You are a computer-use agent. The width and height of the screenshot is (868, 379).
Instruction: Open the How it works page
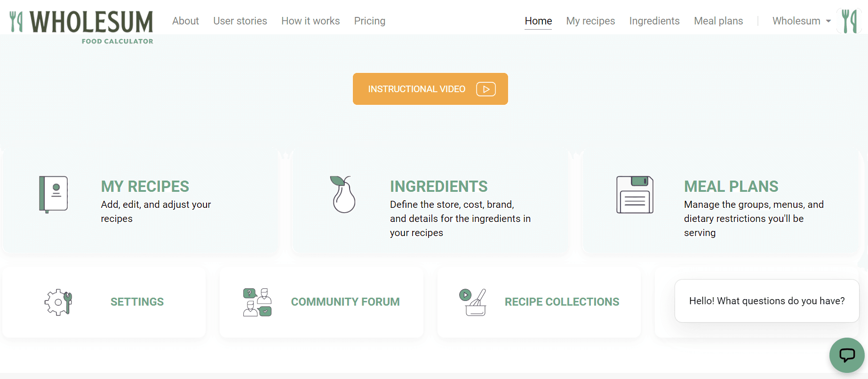click(x=311, y=21)
